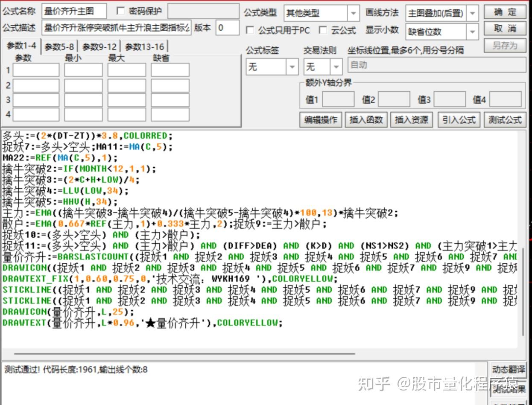
Task: Open the 公式类型 dropdown
Action: (353, 13)
